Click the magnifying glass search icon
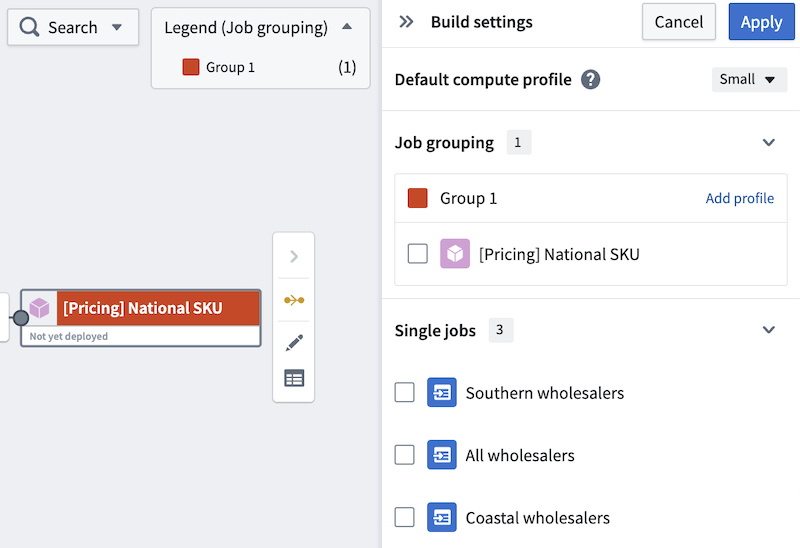800x548 pixels. click(29, 27)
